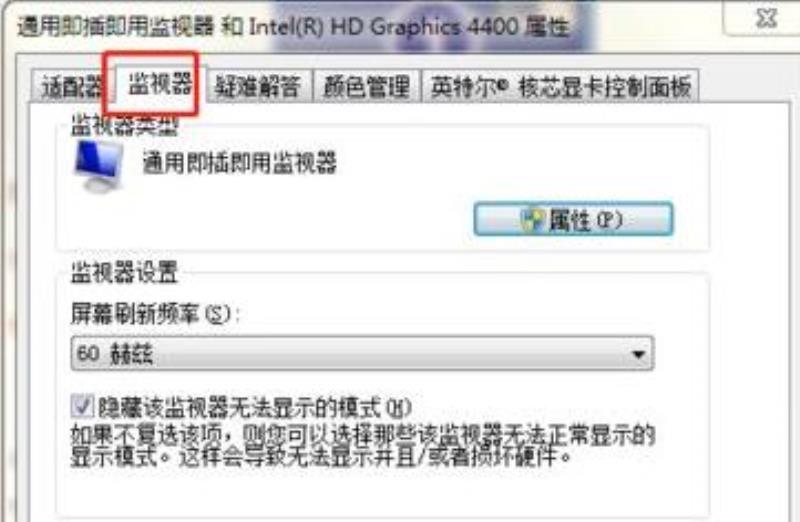The height and width of the screenshot is (522, 800).
Task: Toggle the 隐藏该监视器无法显示的模式 checkbox
Action: click(83, 406)
